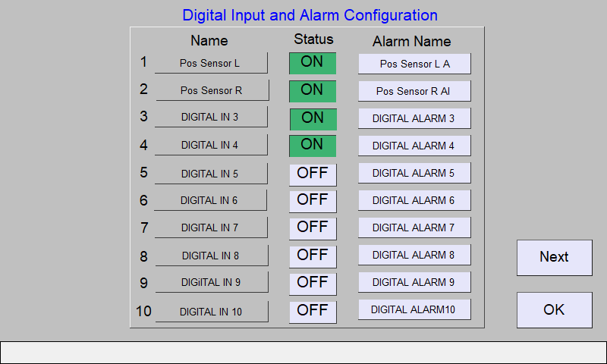Select the DIGITAL IN 3 name button
Viewport: 607px width, 364px height.
(x=211, y=117)
